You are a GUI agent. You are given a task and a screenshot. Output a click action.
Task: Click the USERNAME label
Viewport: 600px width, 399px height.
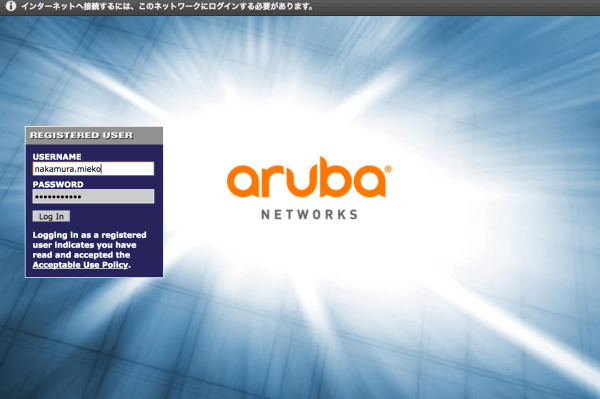(x=57, y=156)
